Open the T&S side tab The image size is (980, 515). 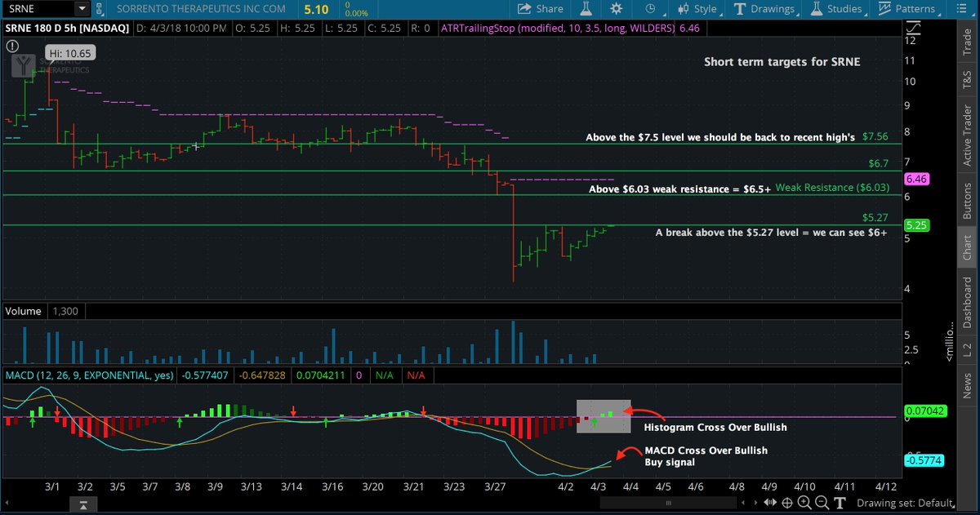(967, 80)
